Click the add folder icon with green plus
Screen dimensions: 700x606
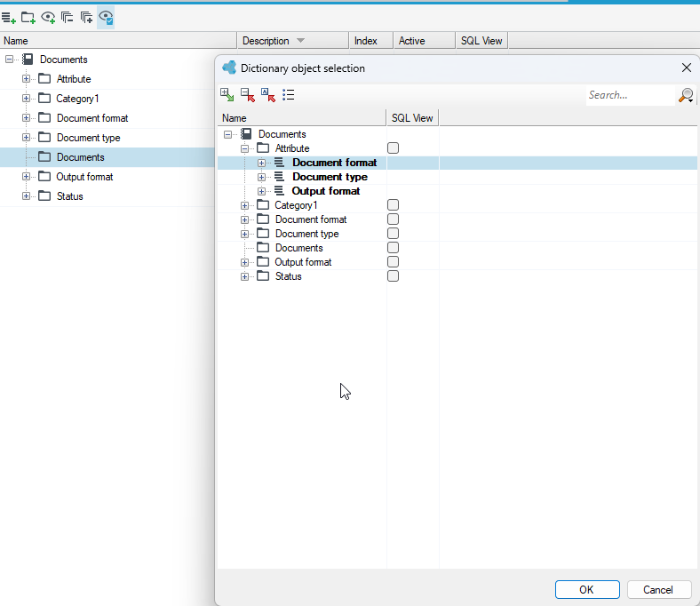click(28, 18)
